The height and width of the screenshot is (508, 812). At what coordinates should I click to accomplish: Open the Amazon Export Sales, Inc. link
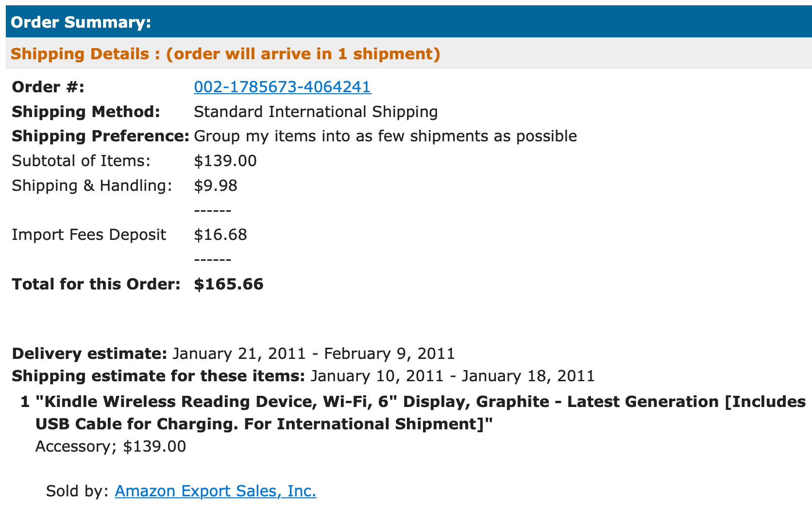(216, 491)
